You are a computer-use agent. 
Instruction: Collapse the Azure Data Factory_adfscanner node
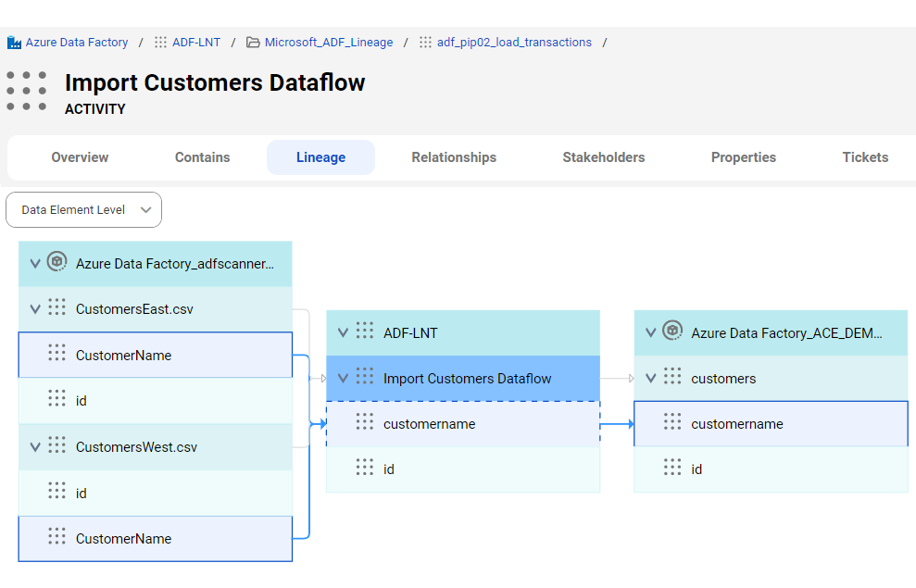(35, 263)
